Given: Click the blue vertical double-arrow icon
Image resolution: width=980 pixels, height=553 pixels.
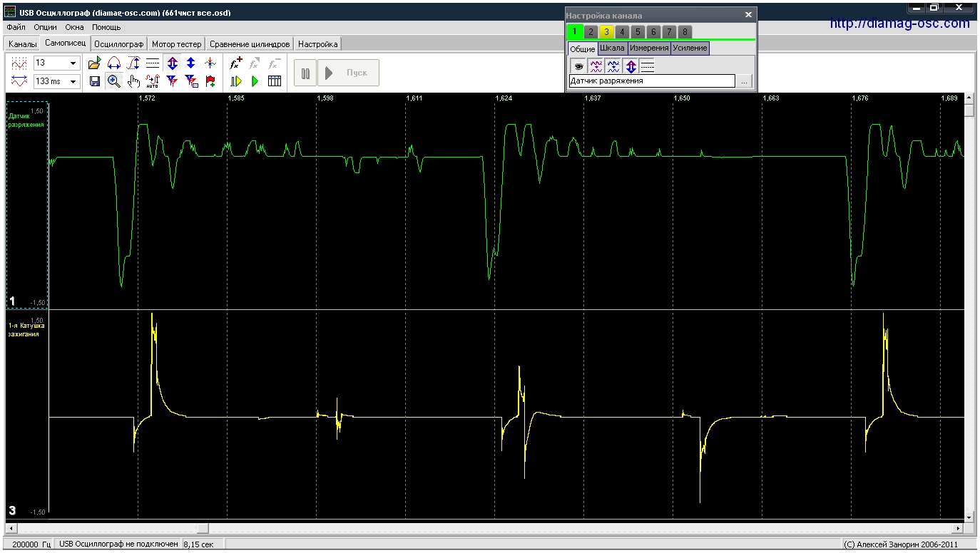Looking at the screenshot, I should [191, 63].
